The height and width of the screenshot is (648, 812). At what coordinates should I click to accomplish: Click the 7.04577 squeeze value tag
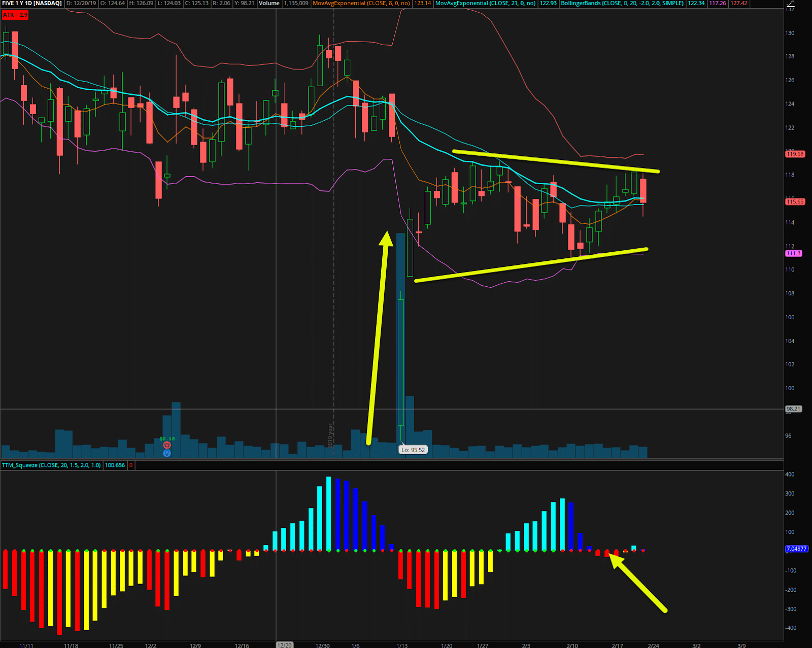click(796, 549)
